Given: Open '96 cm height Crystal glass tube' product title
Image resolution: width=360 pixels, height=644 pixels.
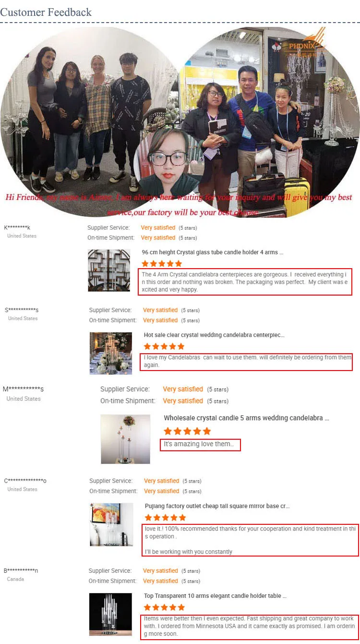Looking at the screenshot, I should click(x=213, y=252).
